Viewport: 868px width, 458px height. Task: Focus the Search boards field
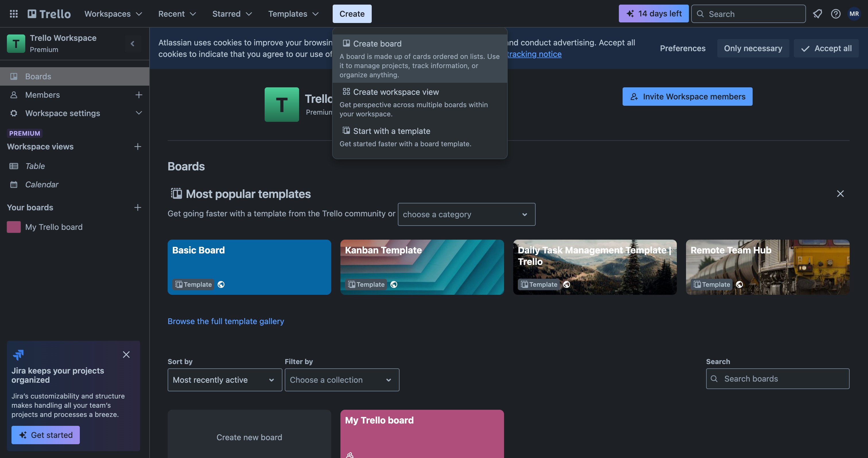pos(778,378)
